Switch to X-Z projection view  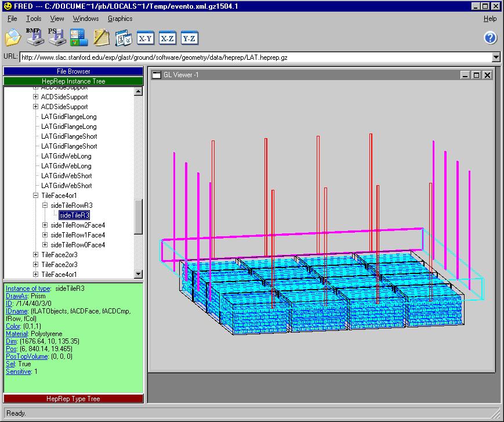pos(168,38)
